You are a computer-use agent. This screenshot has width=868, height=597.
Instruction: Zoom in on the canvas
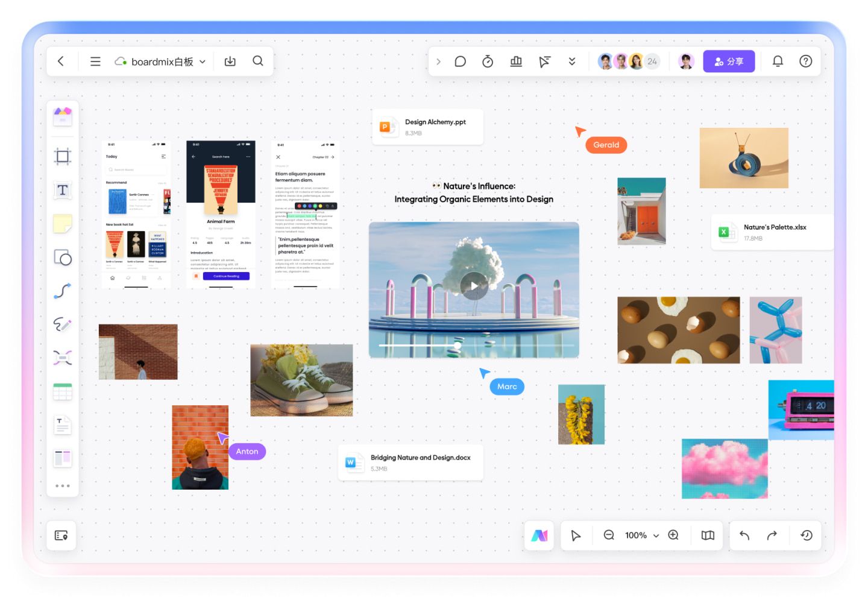click(673, 535)
